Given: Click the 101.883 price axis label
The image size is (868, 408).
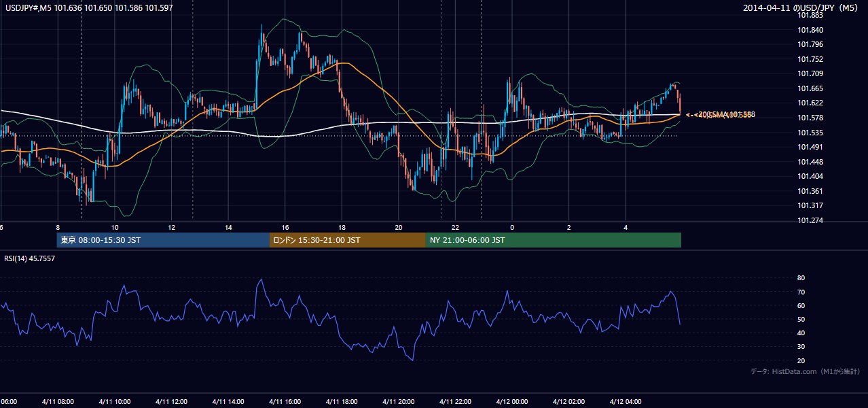Looking at the screenshot, I should coord(811,16).
